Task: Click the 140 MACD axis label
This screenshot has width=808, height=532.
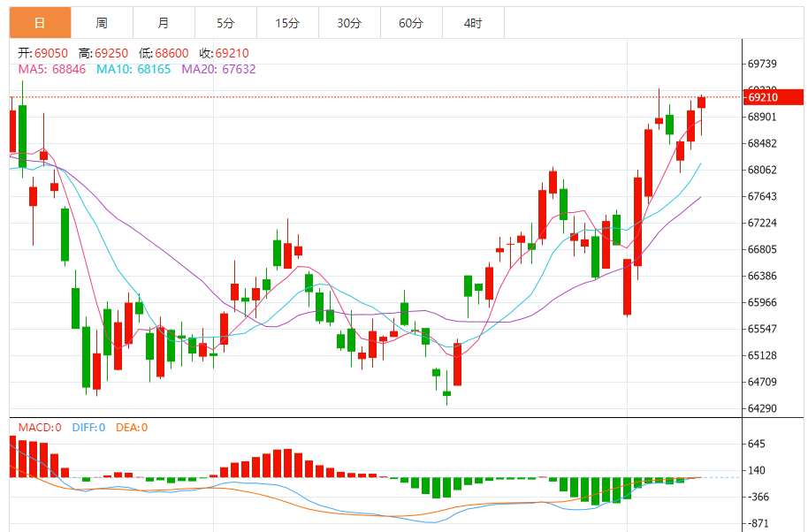Action: [x=757, y=470]
